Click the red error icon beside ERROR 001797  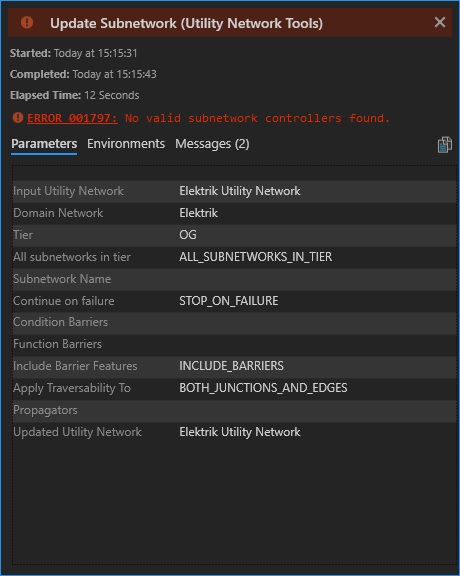(x=18, y=118)
